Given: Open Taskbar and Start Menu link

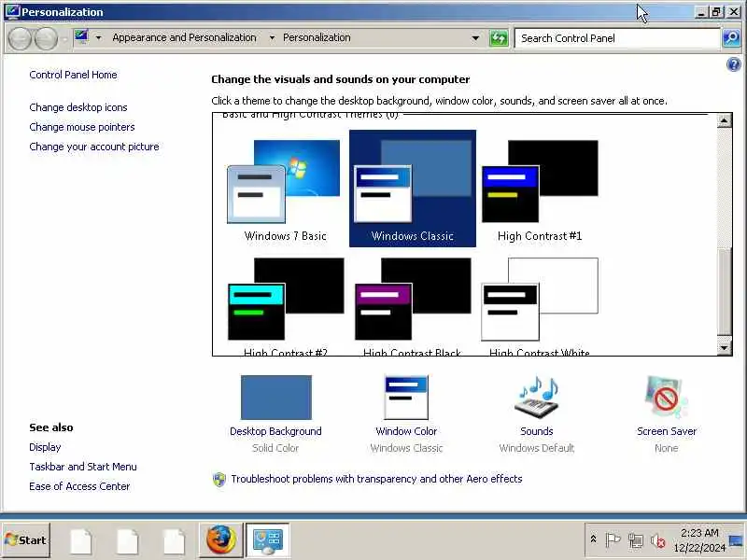Looking at the screenshot, I should point(83,467).
